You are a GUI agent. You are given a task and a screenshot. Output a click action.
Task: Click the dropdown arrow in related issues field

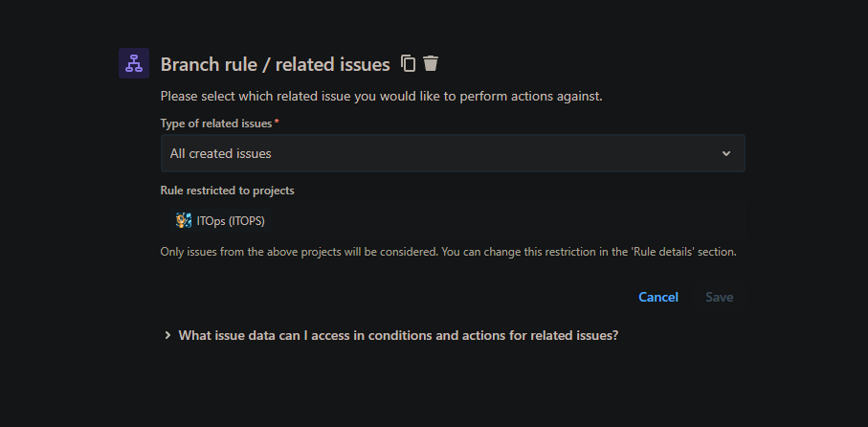(726, 153)
